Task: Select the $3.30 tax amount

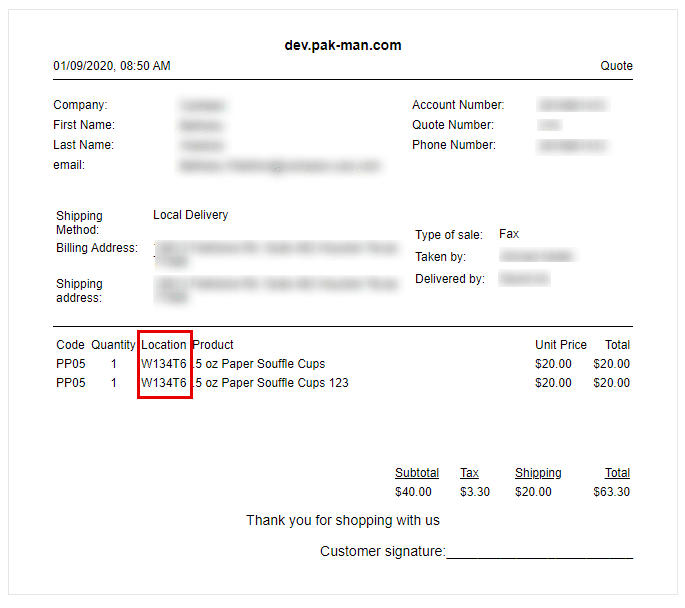Action: coord(475,492)
